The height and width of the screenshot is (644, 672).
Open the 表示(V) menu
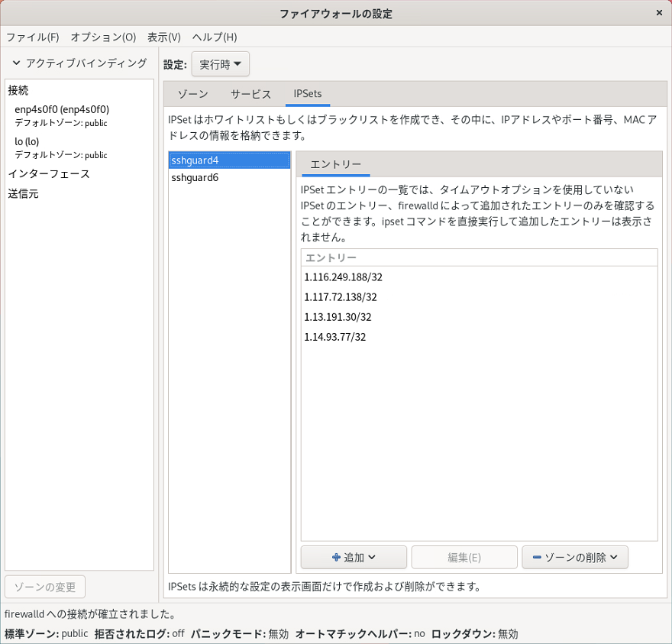coord(163,37)
